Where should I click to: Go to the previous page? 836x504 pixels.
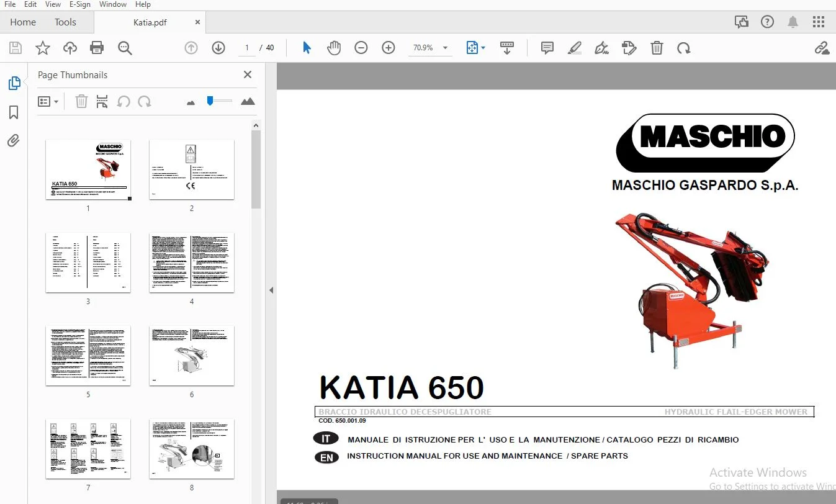click(191, 48)
